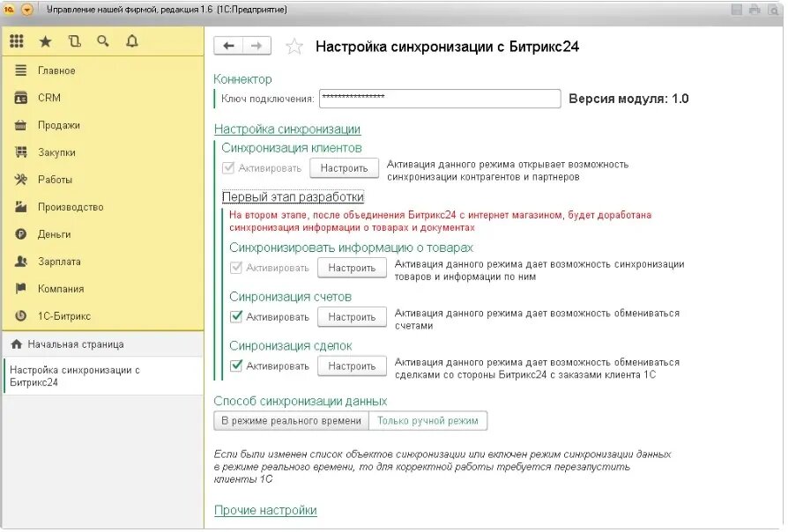Click the Ключ подключения input field
The image size is (788, 532).
tap(440, 99)
